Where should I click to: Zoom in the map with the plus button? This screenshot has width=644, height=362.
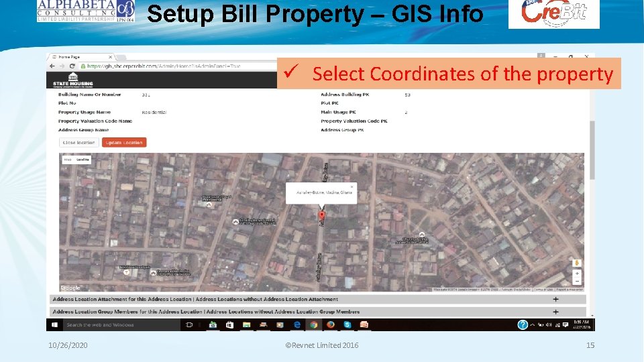click(x=577, y=274)
